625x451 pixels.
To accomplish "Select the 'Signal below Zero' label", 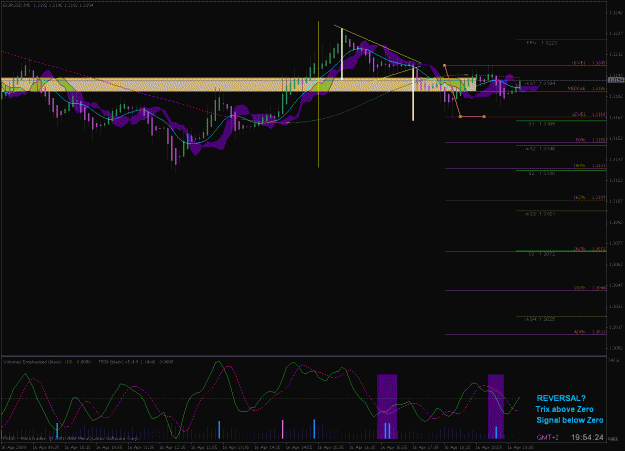I will click(570, 420).
